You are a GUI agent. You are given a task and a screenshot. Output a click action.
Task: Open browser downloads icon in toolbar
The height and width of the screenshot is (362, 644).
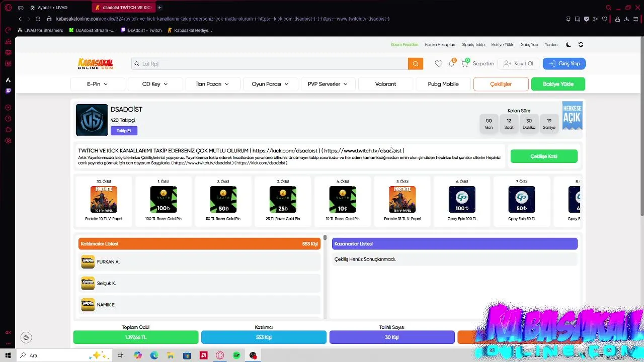626,19
